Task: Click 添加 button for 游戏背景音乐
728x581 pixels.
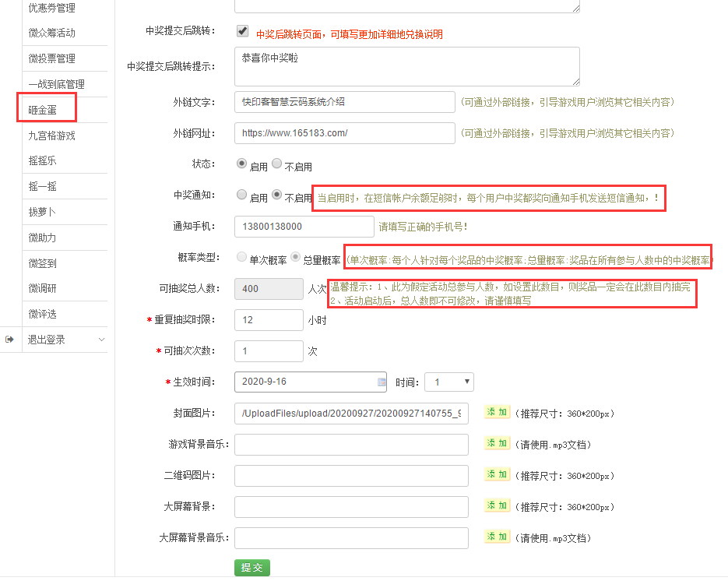Action: click(x=497, y=443)
